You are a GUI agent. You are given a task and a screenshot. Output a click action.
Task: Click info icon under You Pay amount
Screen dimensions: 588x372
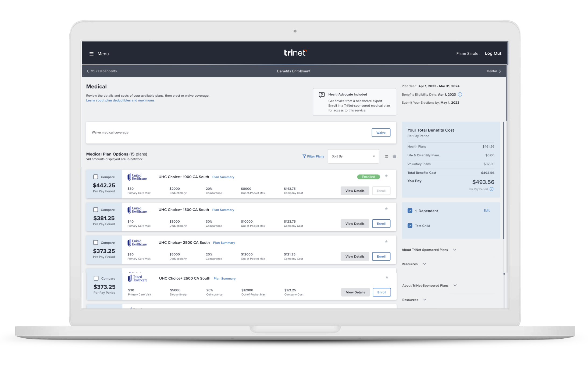(x=491, y=189)
